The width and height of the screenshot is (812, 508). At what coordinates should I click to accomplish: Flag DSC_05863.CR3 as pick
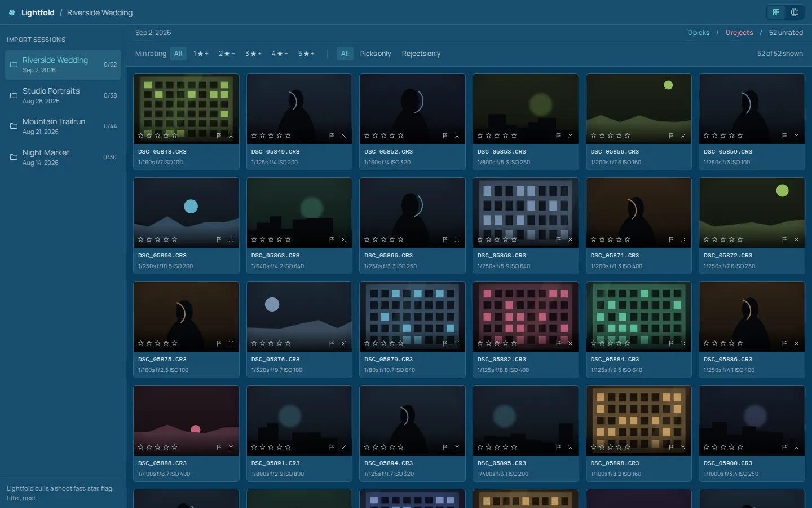point(332,239)
